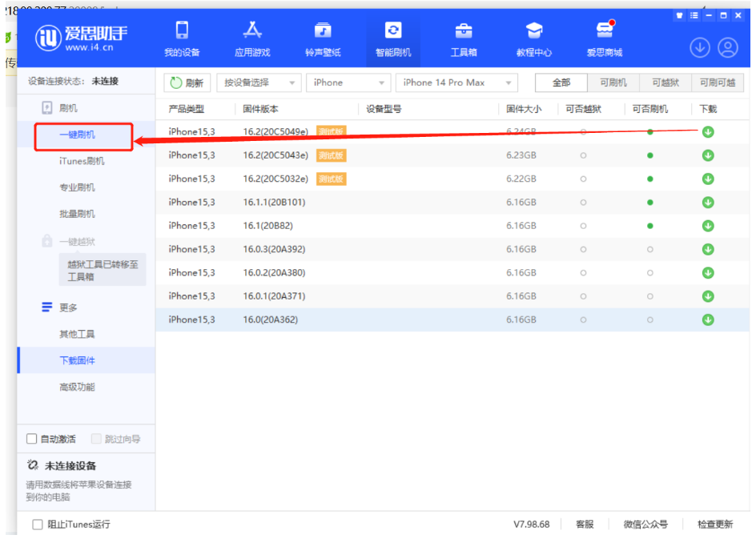
Task: Click 检查更新 to check for updates
Action: [714, 525]
